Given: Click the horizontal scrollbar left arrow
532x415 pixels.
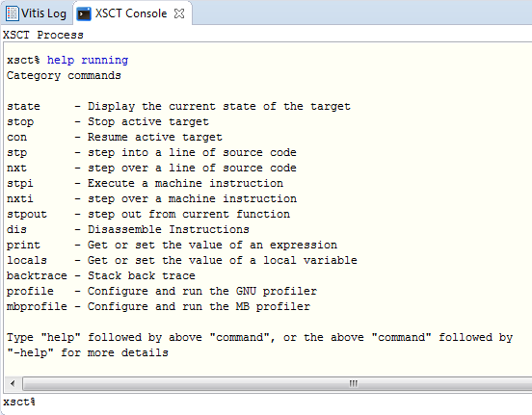Looking at the screenshot, I should [13, 383].
